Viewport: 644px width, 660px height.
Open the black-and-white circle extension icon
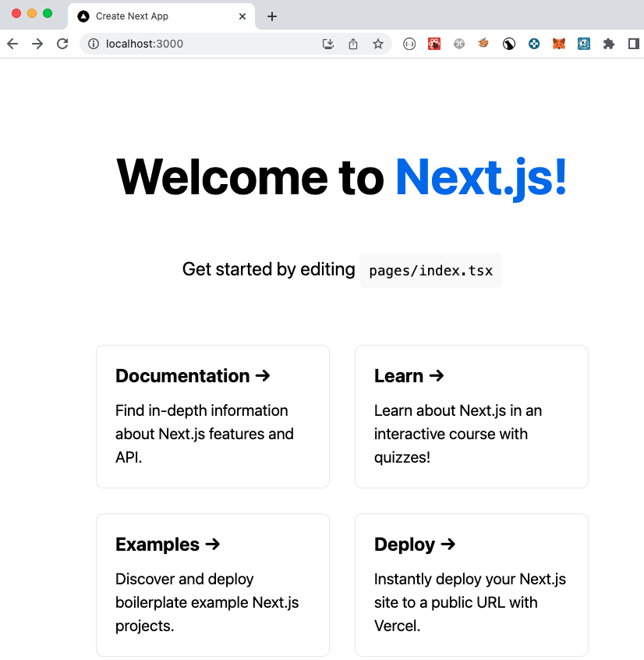pos(509,44)
